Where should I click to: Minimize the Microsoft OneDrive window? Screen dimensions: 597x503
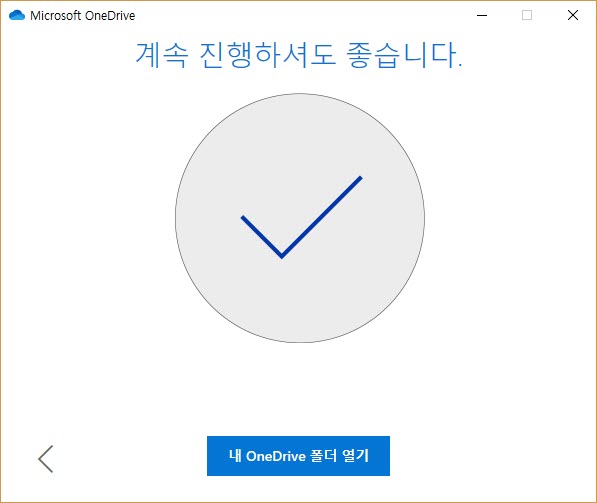click(482, 15)
